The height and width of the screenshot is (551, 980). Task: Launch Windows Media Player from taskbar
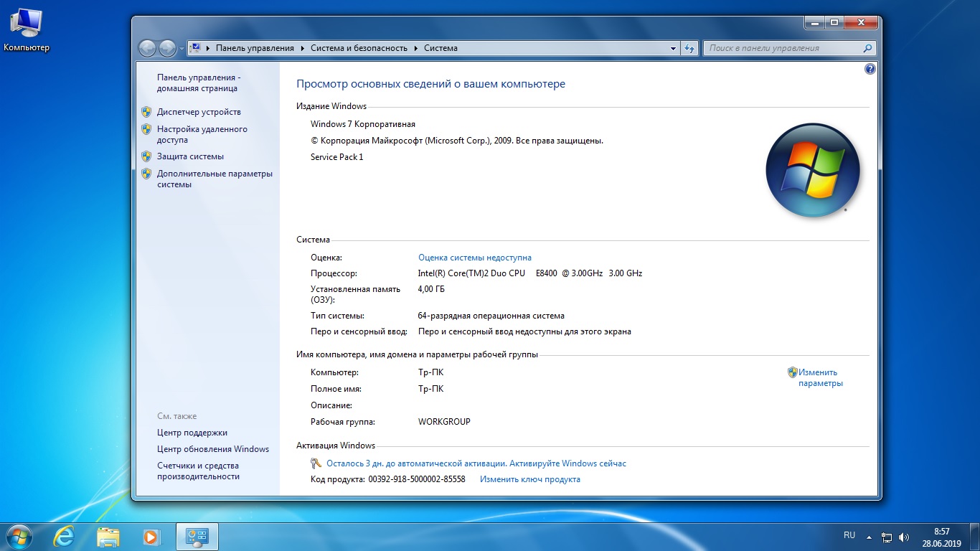[x=151, y=536]
